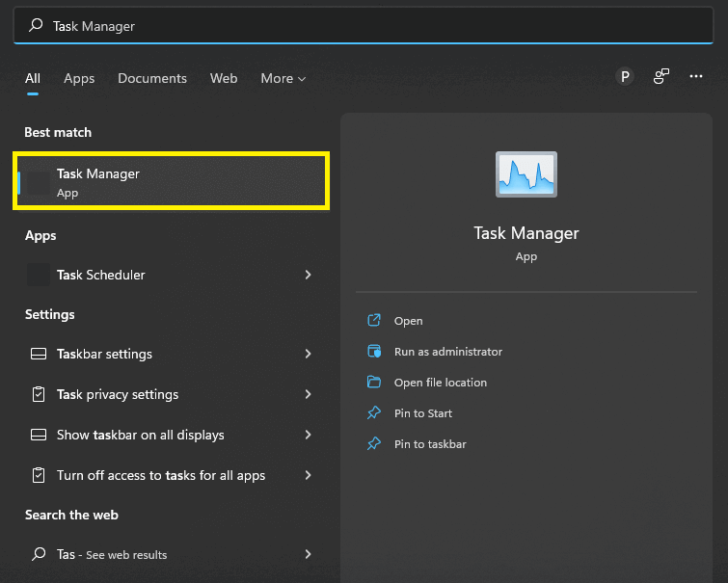Image resolution: width=728 pixels, height=583 pixels.
Task: Click the Pin to Start pin icon
Action: (374, 413)
